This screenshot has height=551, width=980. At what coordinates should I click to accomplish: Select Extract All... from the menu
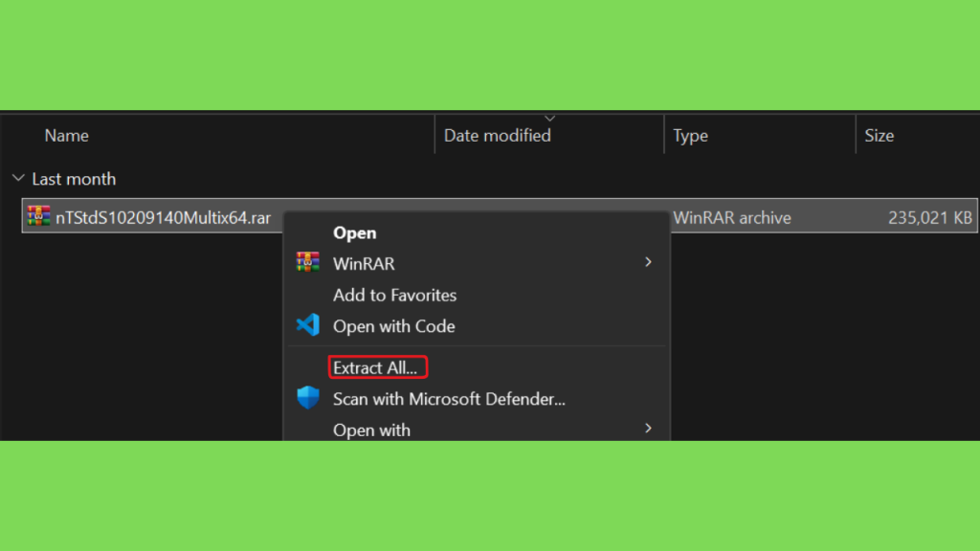[377, 367]
